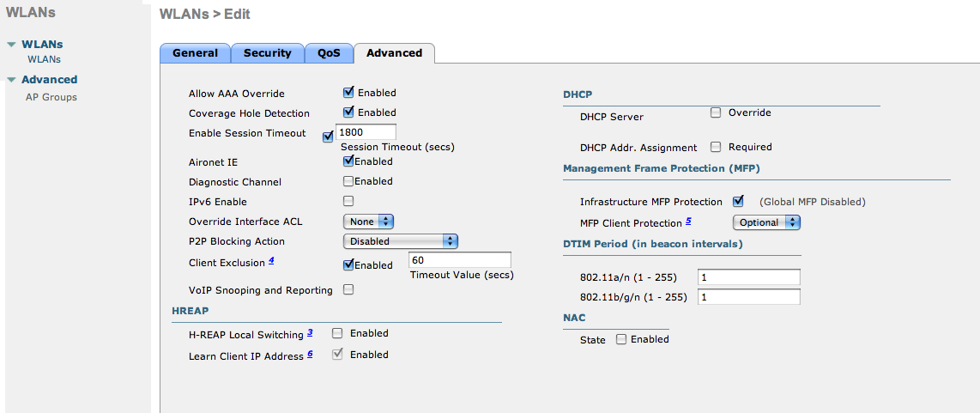Image resolution: width=980 pixels, height=413 pixels.
Task: Collapse the Advanced sidebar section triangle
Action: [11, 80]
